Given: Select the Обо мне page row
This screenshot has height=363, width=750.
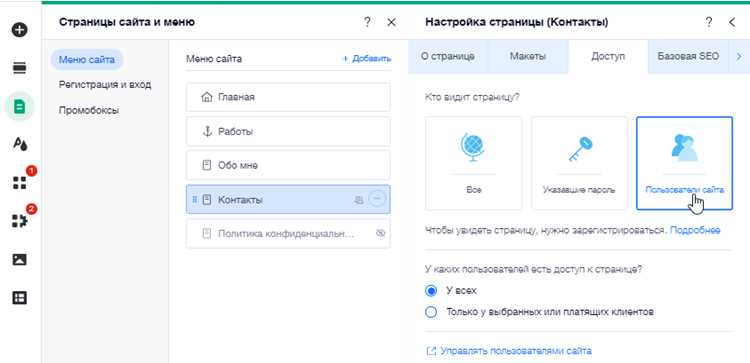Looking at the screenshot, I should click(288, 165).
